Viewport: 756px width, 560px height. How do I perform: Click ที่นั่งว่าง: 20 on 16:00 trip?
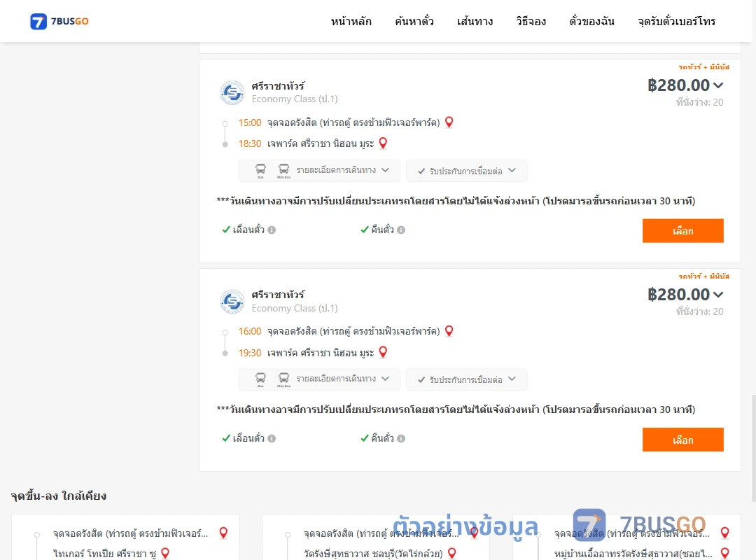point(699,311)
